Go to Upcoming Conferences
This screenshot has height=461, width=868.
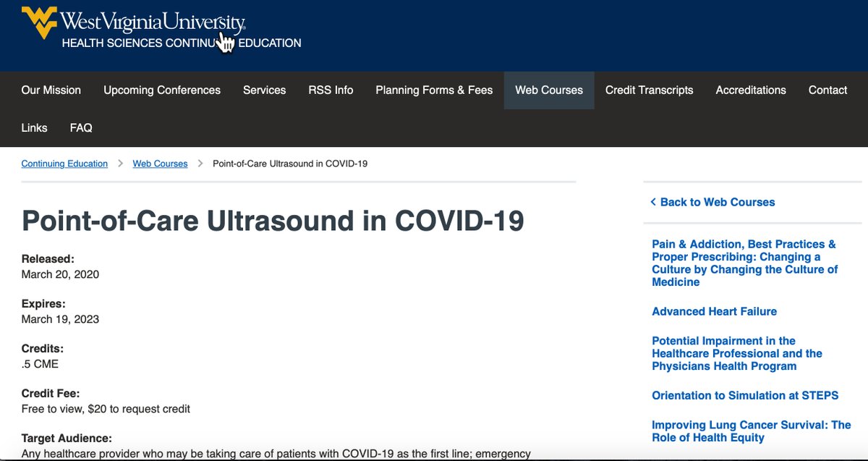tap(162, 90)
